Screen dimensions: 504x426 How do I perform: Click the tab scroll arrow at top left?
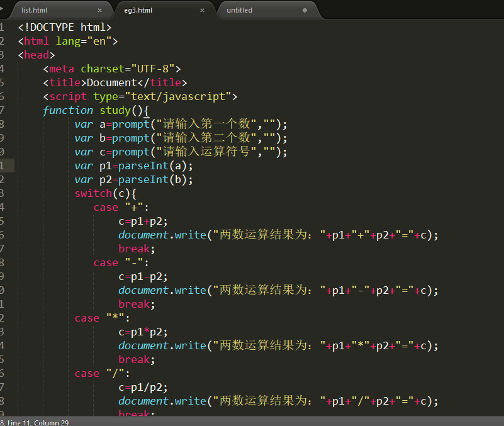[x=3, y=9]
